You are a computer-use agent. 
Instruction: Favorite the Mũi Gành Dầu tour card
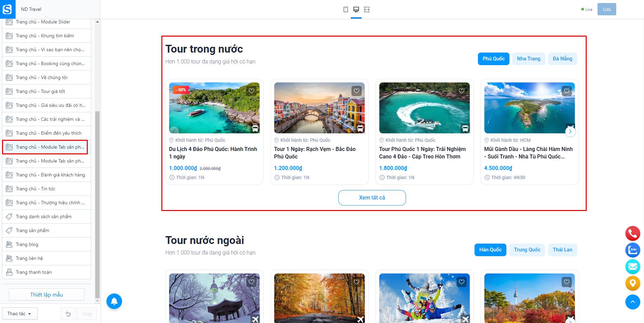[x=567, y=91]
